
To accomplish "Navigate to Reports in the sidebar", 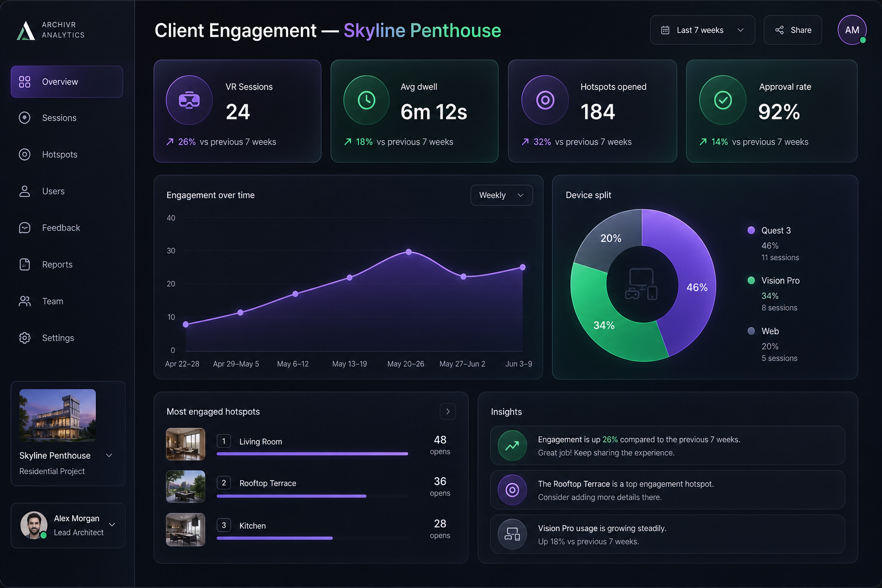I will pyautogui.click(x=67, y=264).
